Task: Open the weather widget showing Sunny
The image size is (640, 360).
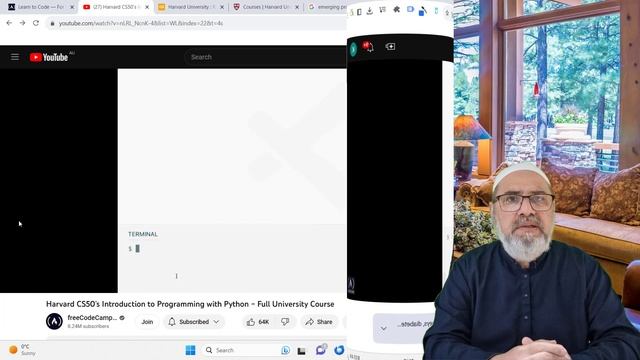Action: pos(22,350)
